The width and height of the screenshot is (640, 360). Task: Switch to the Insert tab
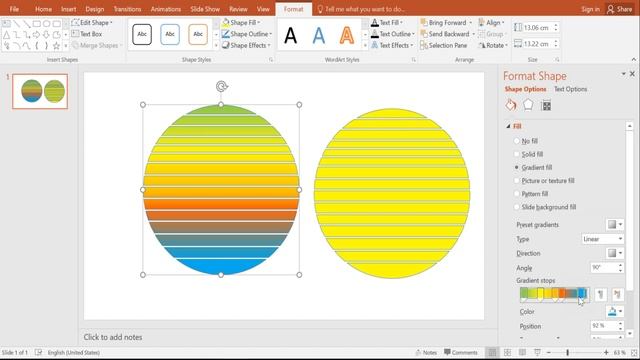click(x=69, y=9)
